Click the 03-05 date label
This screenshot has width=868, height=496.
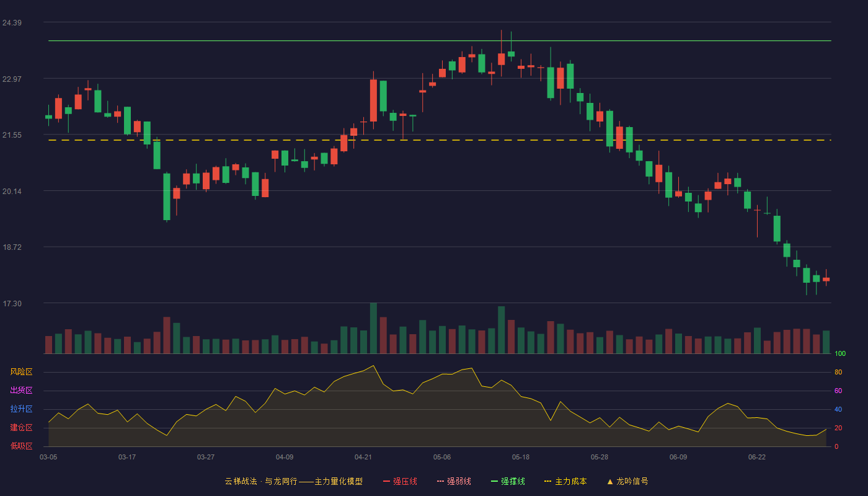coord(48,457)
